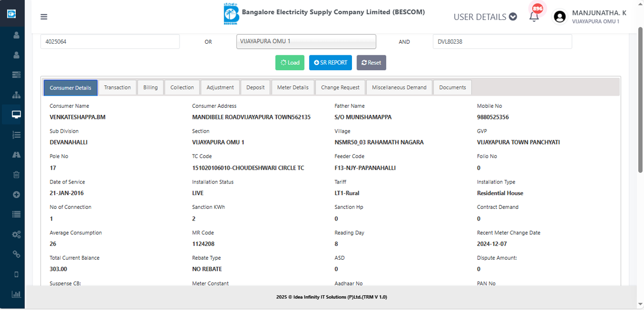Click the BESCOM logo in the sidebar

[x=12, y=14]
